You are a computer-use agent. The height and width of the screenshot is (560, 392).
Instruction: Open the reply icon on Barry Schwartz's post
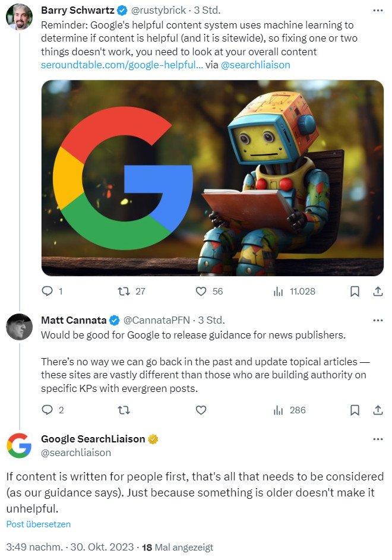[x=48, y=292]
